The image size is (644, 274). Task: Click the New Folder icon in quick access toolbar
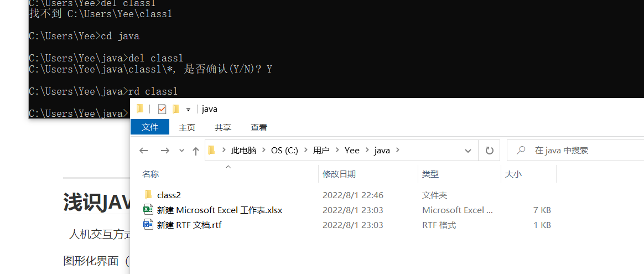click(176, 108)
